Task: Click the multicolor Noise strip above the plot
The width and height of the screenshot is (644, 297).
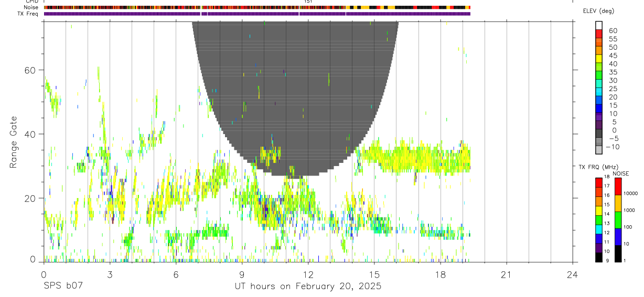Action: coord(257,8)
